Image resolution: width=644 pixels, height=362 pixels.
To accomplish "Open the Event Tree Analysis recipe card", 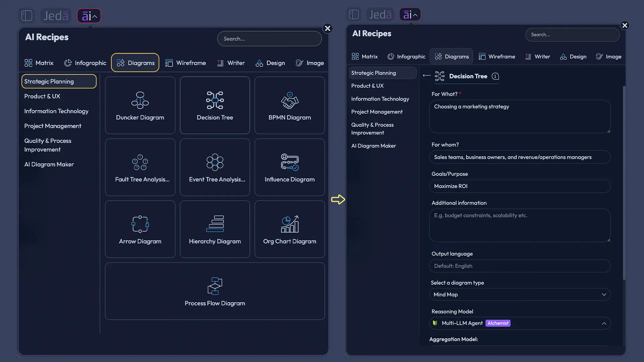I will 215,167.
